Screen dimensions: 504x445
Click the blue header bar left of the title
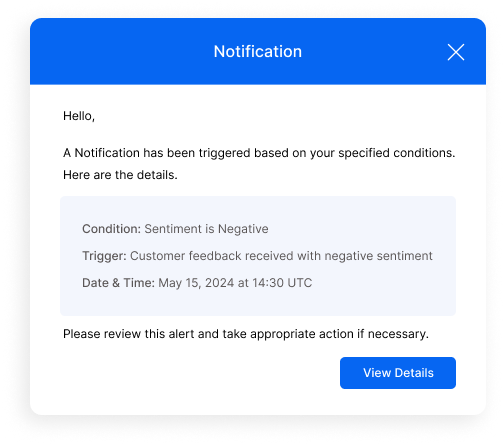[x=120, y=51]
